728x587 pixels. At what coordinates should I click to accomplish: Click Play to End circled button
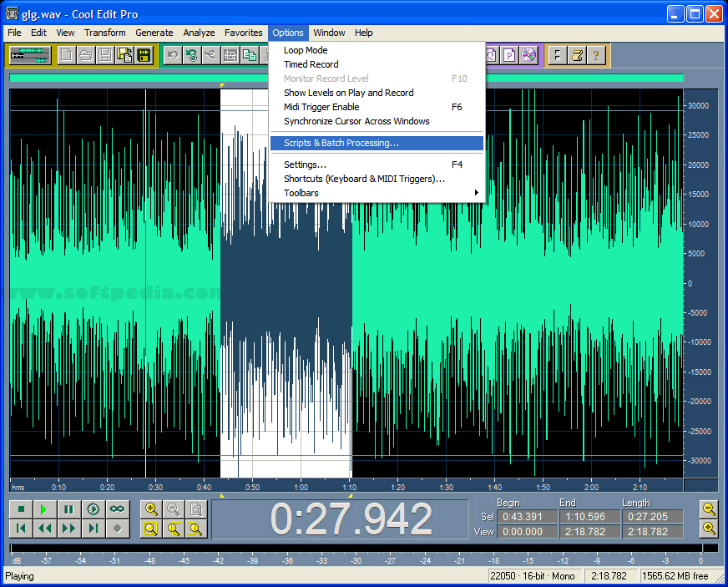pyautogui.click(x=94, y=509)
